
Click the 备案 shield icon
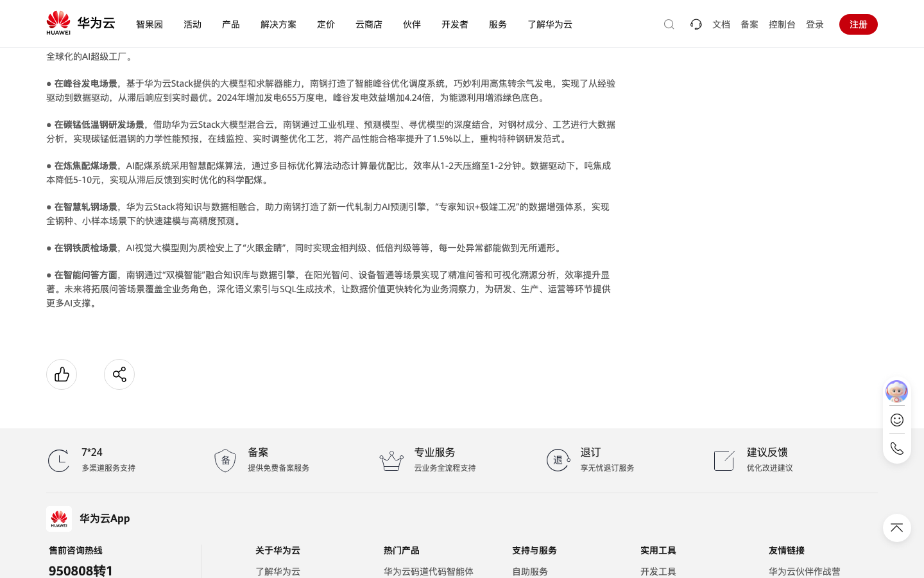point(225,460)
